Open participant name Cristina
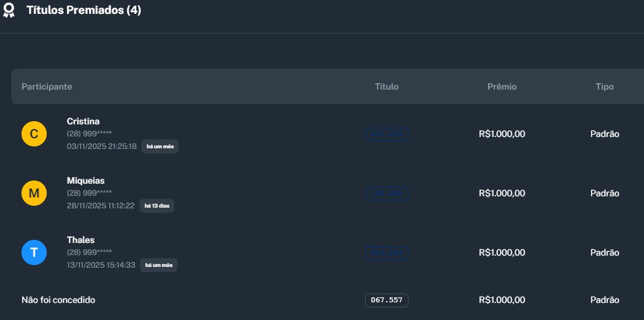The width and height of the screenshot is (644, 320). click(x=83, y=121)
